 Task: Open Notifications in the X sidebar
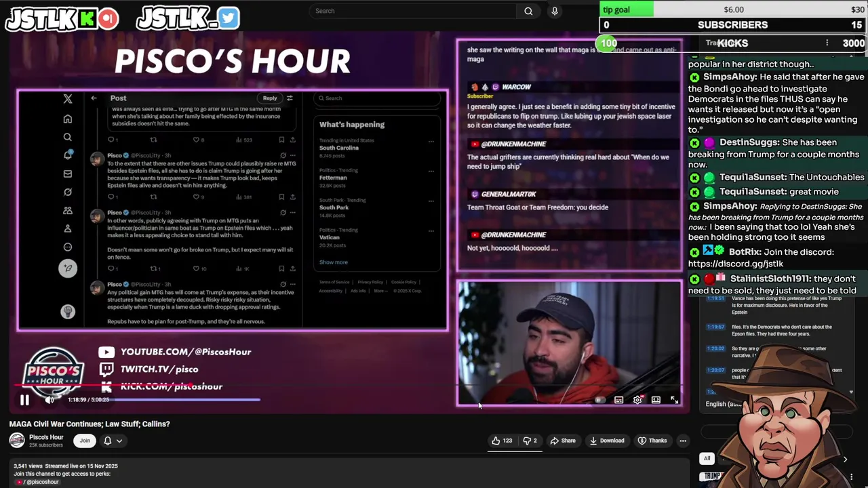tap(68, 155)
